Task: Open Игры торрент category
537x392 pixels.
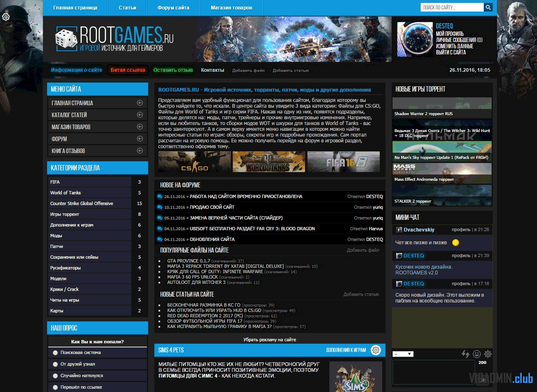Action: [x=64, y=214]
